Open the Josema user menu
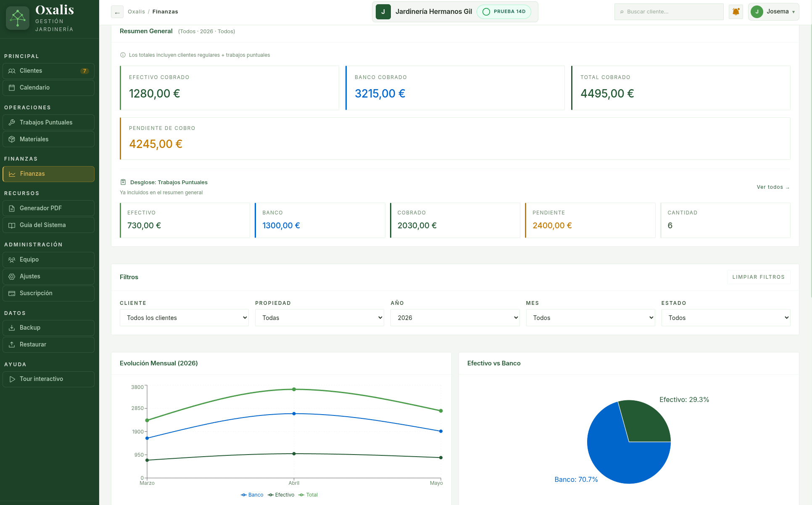 773,12
